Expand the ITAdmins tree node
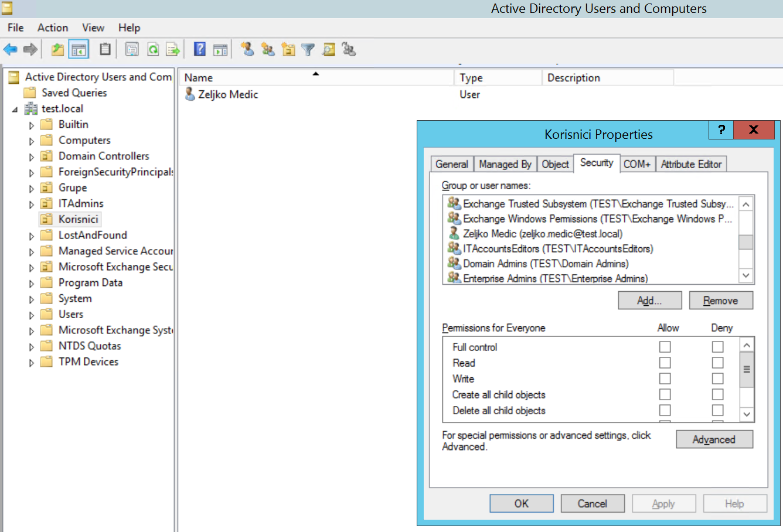Viewport: 783px width, 532px height. (x=32, y=204)
